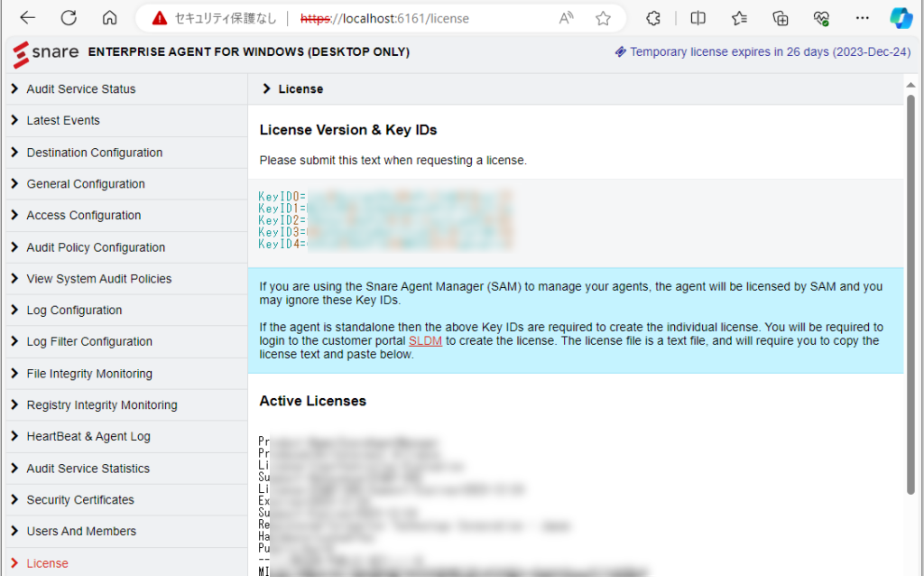Click the Snare logo

(x=45, y=53)
